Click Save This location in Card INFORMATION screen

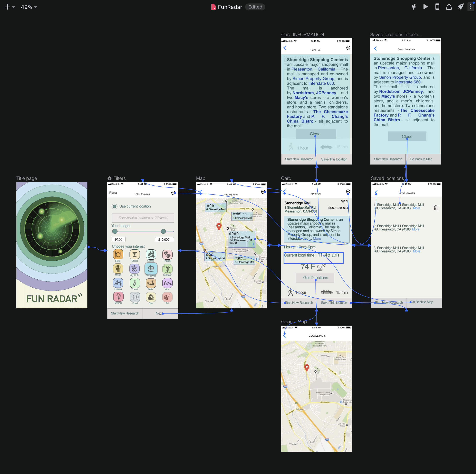[x=334, y=159]
